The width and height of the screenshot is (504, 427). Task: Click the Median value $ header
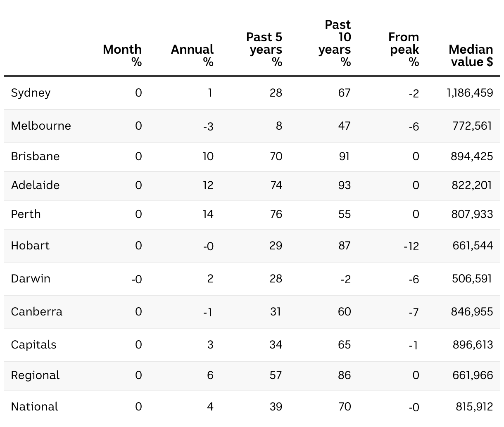(x=471, y=55)
